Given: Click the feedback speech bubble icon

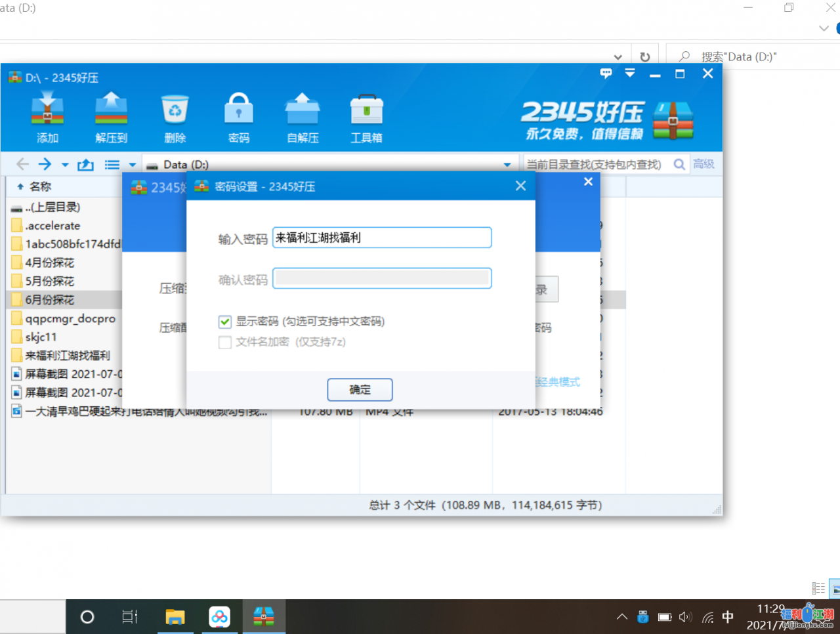Looking at the screenshot, I should [606, 74].
